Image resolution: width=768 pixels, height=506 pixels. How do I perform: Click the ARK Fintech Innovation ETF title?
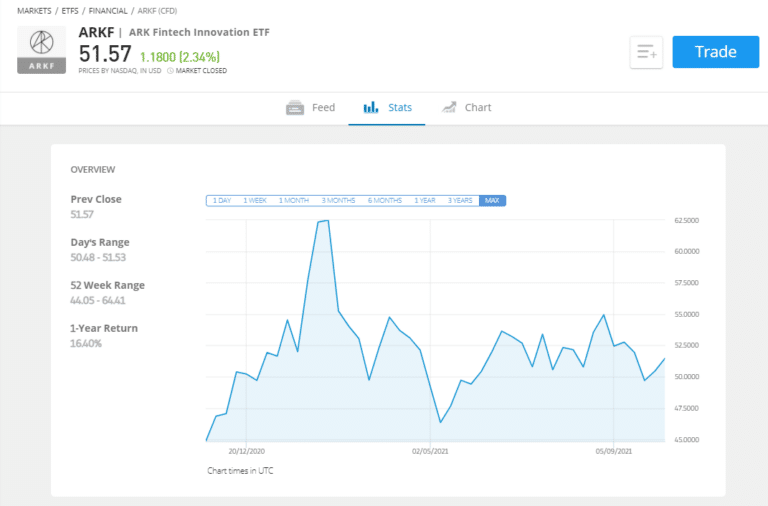tap(199, 32)
